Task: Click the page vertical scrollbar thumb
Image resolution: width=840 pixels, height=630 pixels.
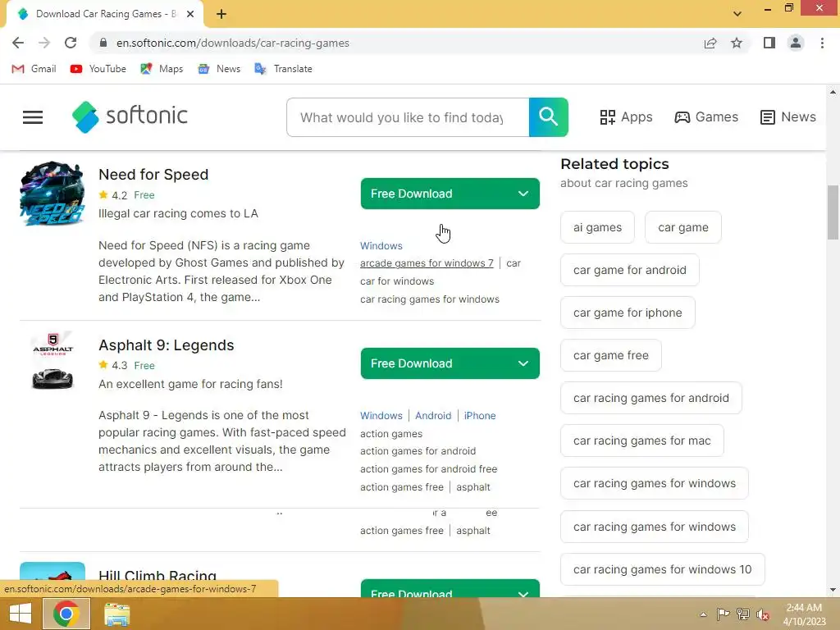Action: pyautogui.click(x=833, y=212)
